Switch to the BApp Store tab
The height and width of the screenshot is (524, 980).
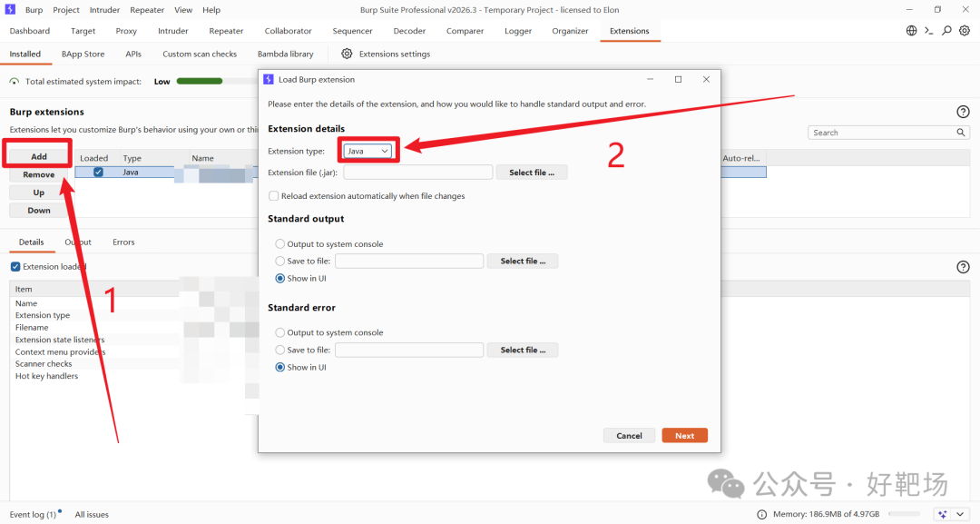point(83,54)
